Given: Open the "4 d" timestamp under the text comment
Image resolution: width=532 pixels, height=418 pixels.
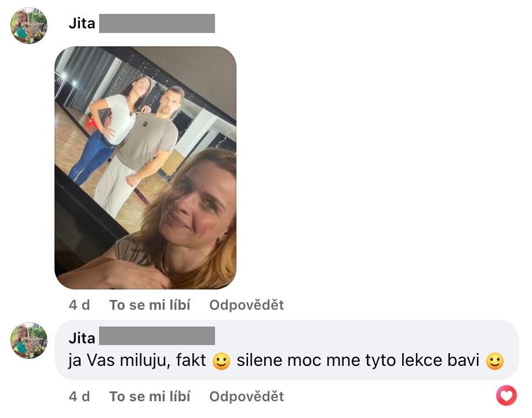Looking at the screenshot, I should coord(79,397).
